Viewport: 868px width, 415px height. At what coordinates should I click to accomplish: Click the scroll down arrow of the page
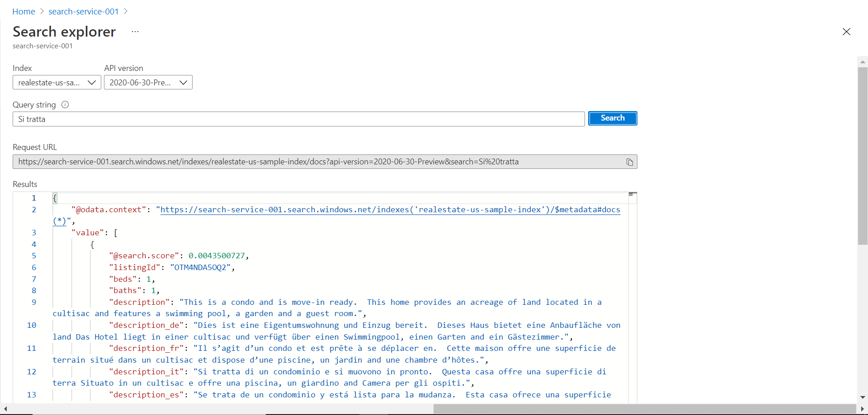click(x=863, y=397)
